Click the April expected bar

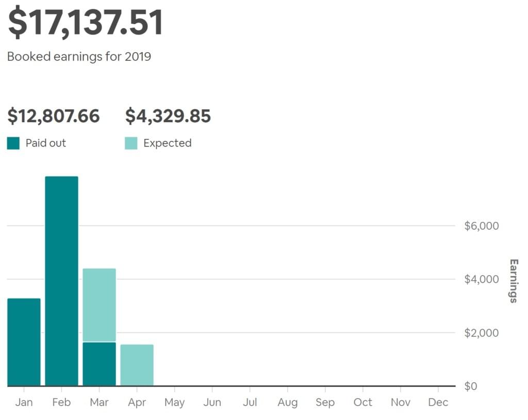(137, 365)
